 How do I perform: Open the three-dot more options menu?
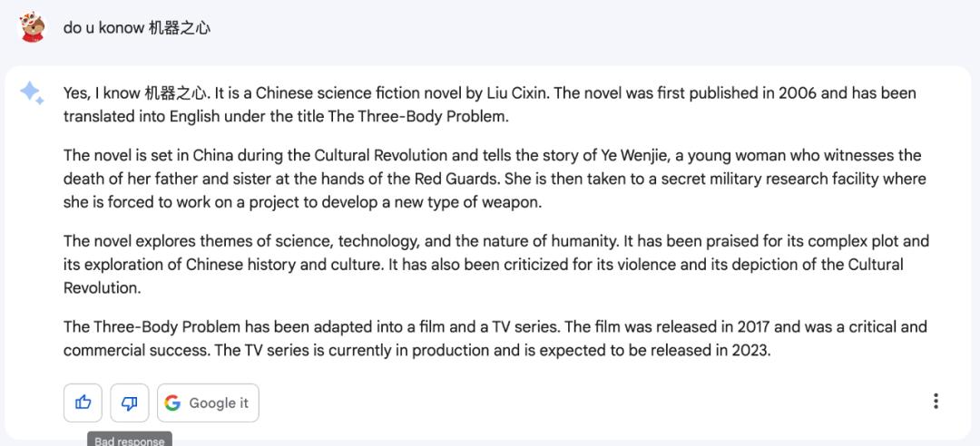(x=936, y=402)
